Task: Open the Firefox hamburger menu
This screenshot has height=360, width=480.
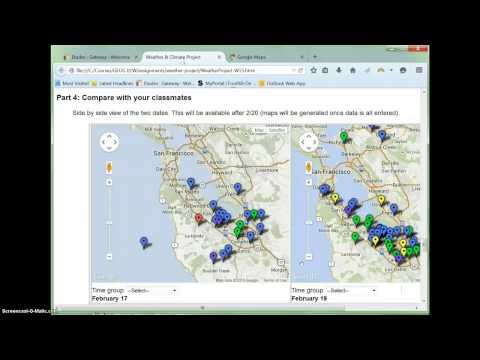Action: click(419, 70)
